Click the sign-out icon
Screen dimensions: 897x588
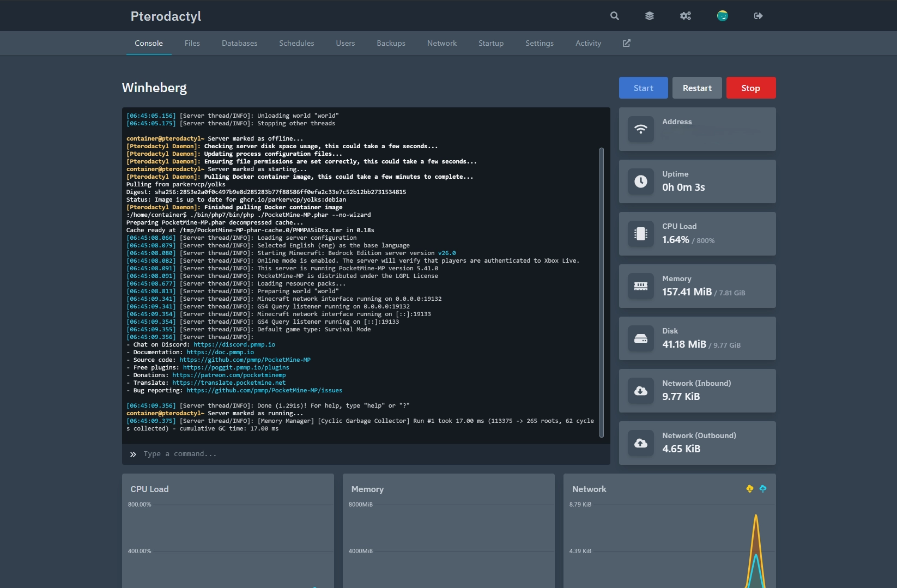(759, 16)
